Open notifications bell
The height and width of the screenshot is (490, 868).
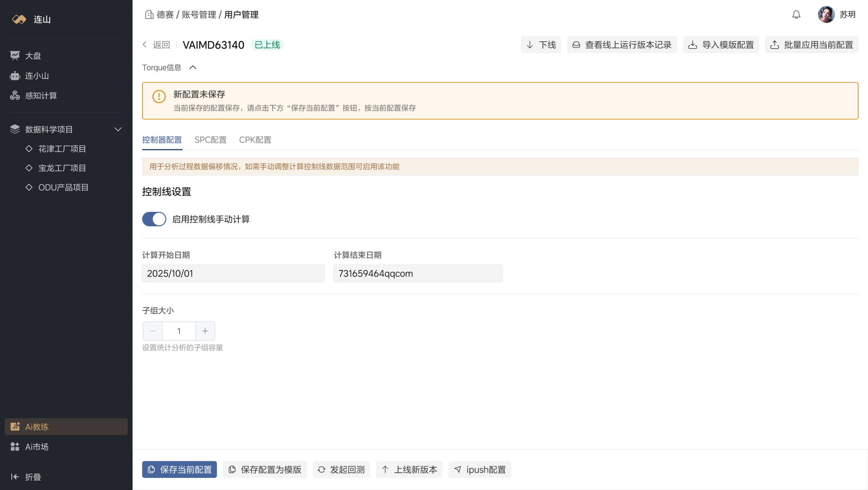click(x=796, y=15)
